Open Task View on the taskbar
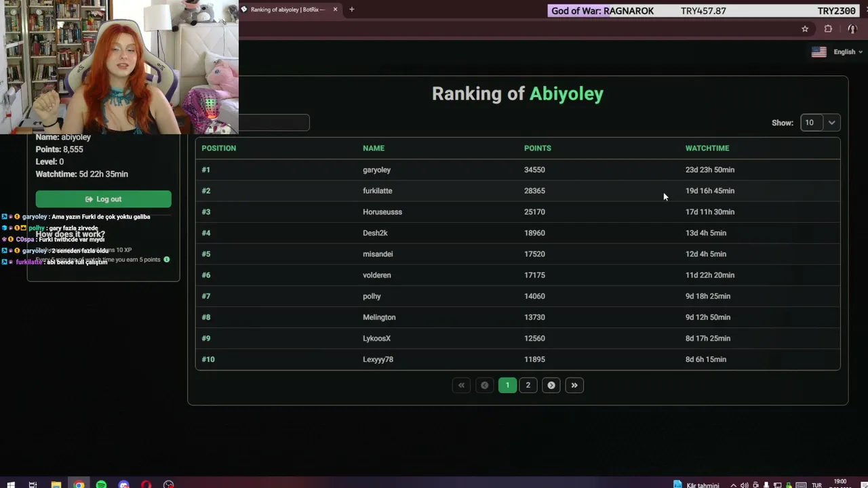 (33, 485)
